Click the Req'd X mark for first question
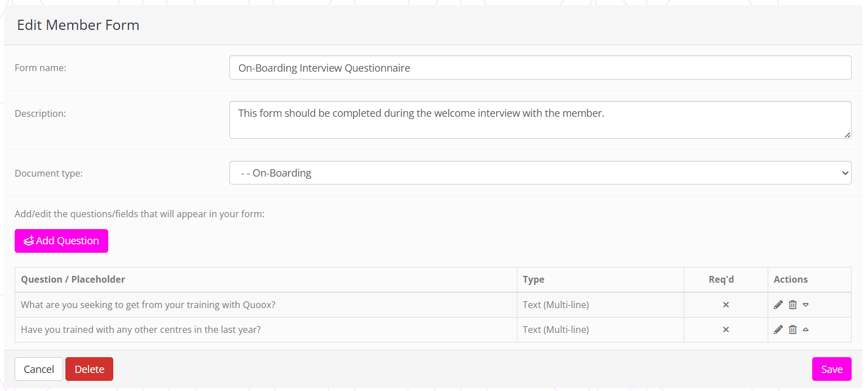This screenshot has width=868, height=391. 726,305
